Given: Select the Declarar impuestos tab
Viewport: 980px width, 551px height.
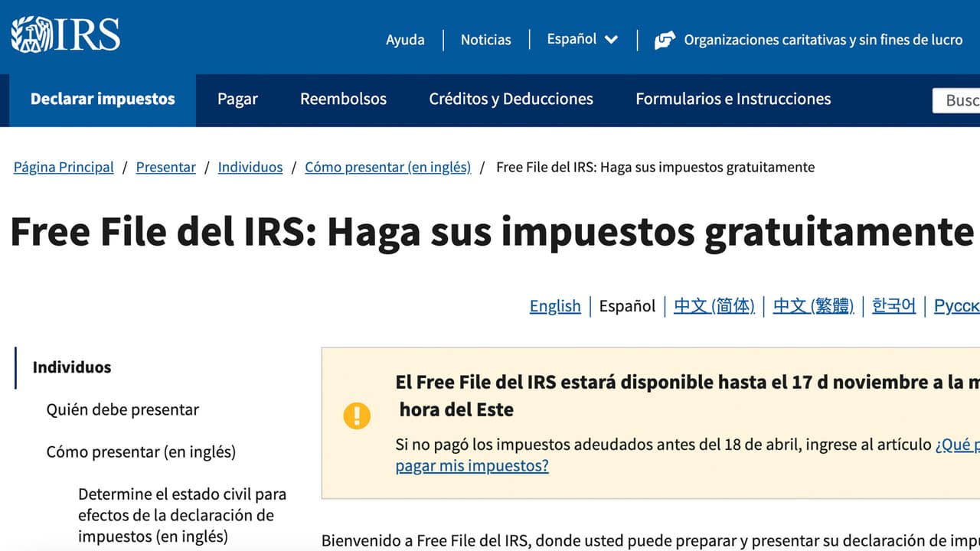Looking at the screenshot, I should (x=102, y=99).
